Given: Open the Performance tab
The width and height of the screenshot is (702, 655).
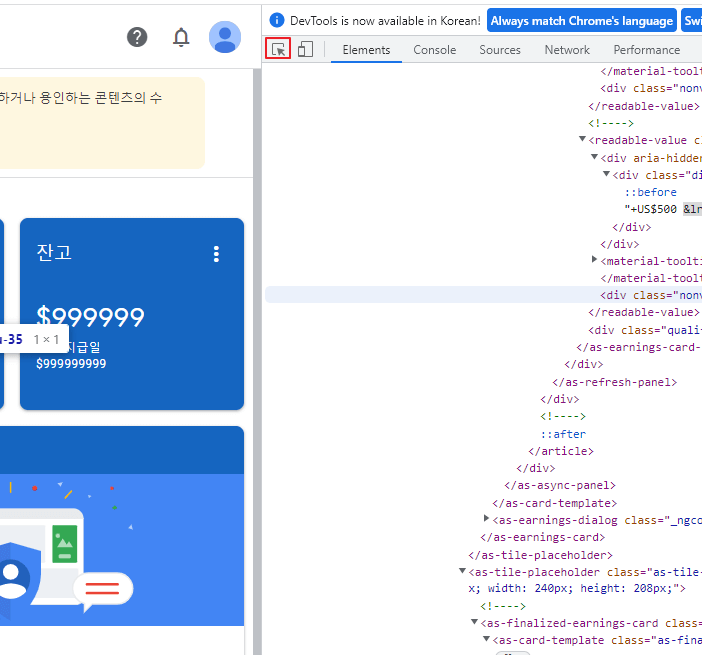Looking at the screenshot, I should tap(646, 50).
